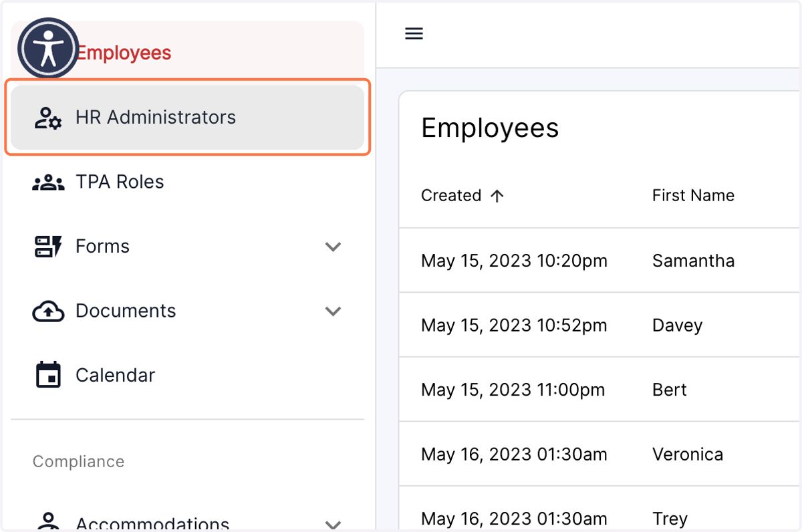
Task: Click the Documents cloud upload icon
Action: click(48, 311)
